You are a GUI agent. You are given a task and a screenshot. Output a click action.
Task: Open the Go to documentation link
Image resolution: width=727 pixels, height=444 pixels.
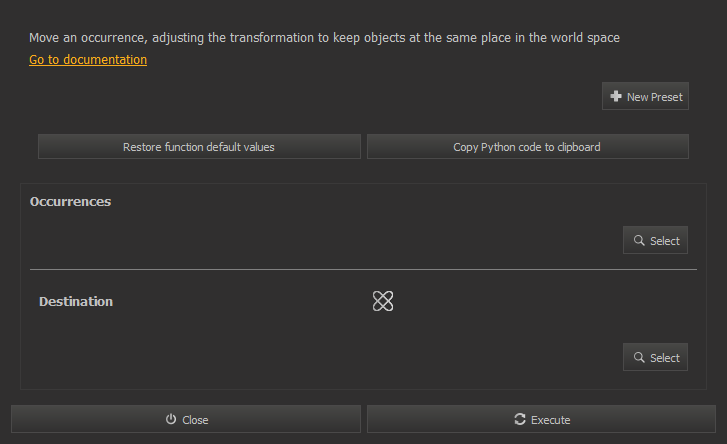pos(88,60)
